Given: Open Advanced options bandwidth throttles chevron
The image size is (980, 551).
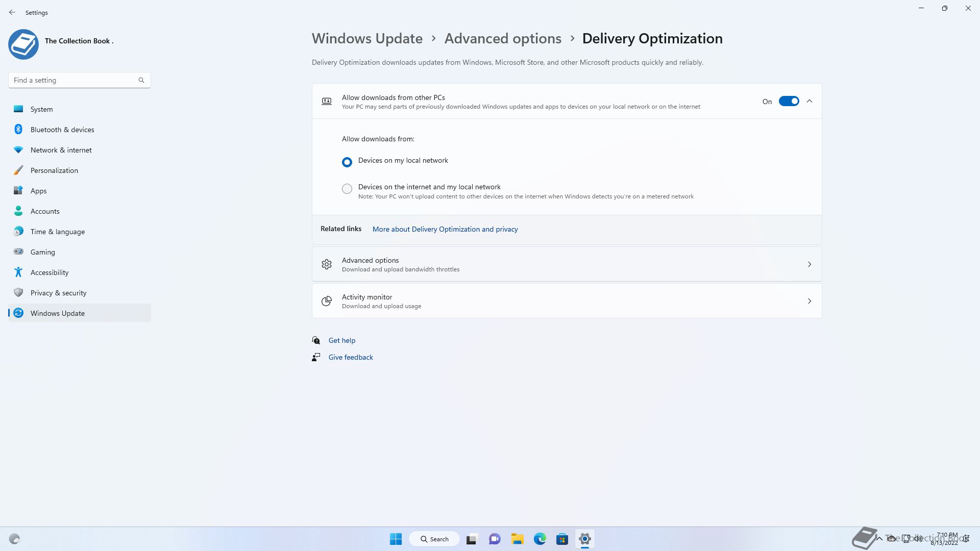Looking at the screenshot, I should click(810, 264).
